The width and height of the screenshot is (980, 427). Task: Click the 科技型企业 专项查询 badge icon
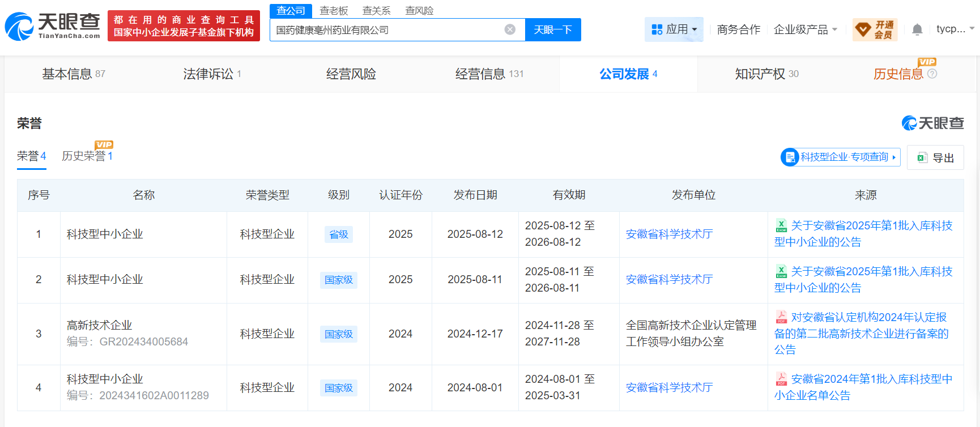(x=789, y=157)
